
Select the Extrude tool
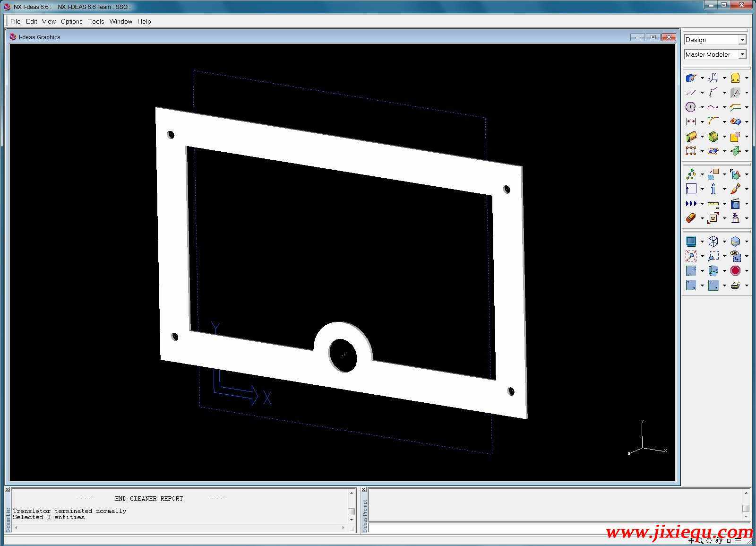coord(691,136)
